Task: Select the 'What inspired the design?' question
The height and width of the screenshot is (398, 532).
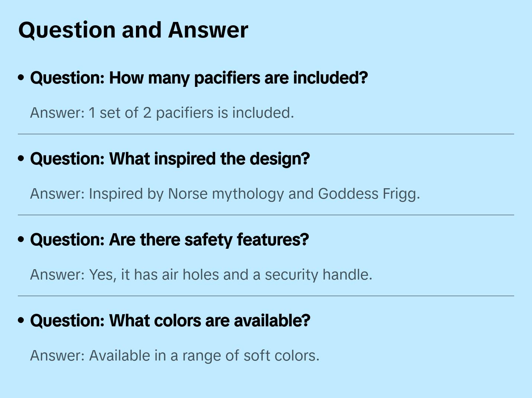Action: click(x=170, y=159)
